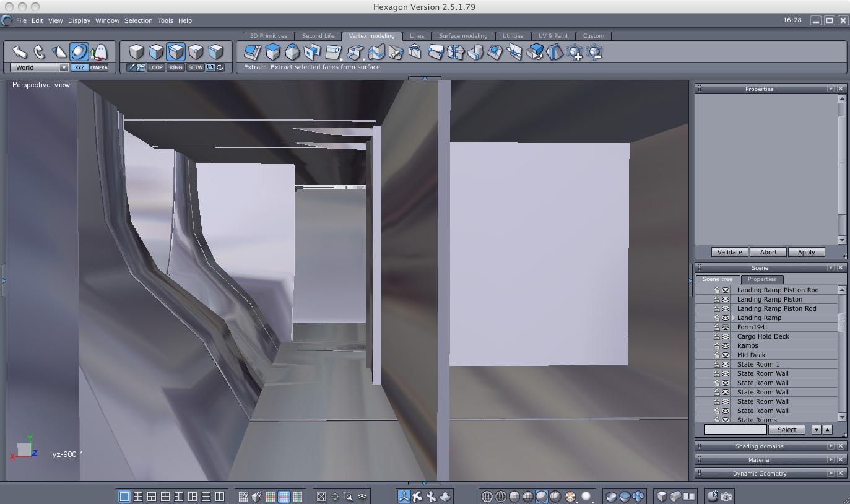Click the Validate button
The image size is (850, 504).
pyautogui.click(x=730, y=253)
